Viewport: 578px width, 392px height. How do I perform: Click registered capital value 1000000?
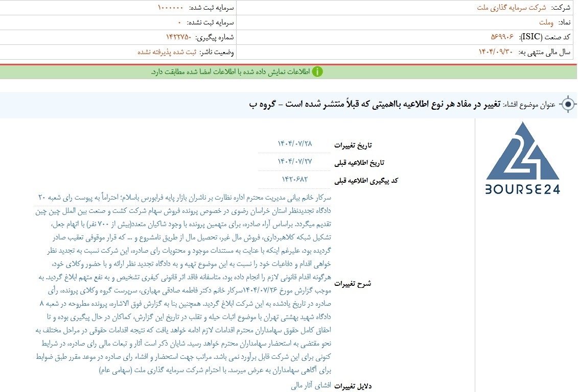click(x=170, y=8)
